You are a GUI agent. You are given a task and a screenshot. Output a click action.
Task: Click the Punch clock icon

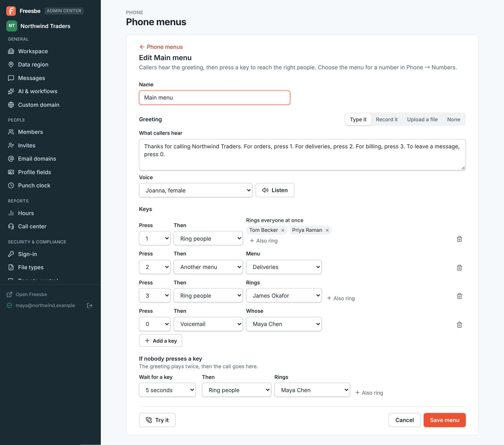(11, 185)
